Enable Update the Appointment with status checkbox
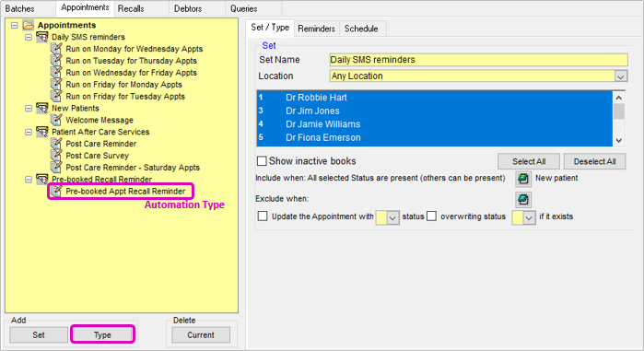 (x=263, y=216)
